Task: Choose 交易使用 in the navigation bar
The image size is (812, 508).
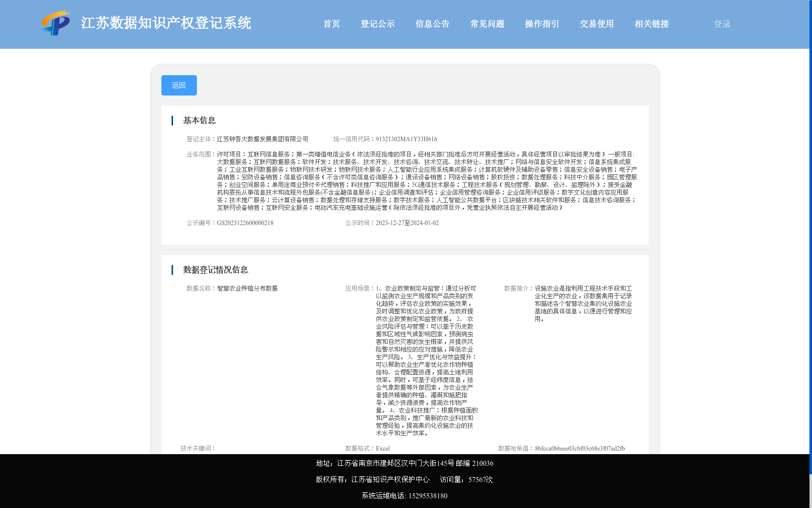Action: click(597, 24)
